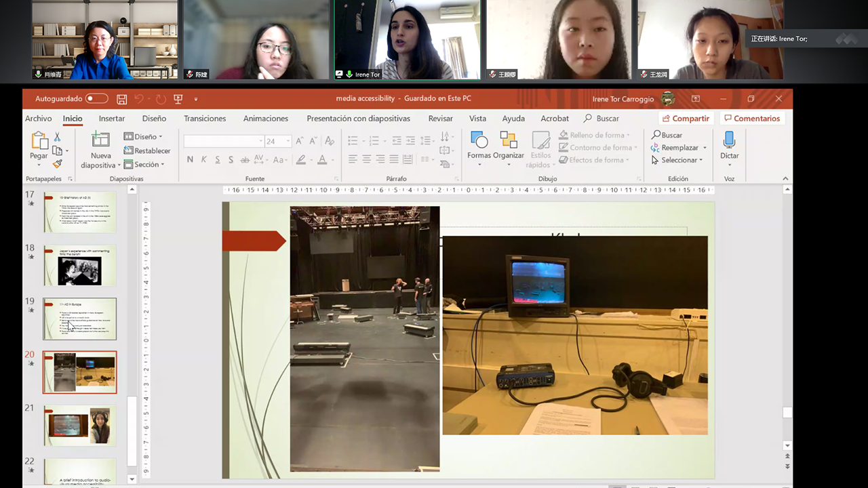The image size is (868, 488).
Task: Click the Cut scissors icon
Action: pyautogui.click(x=58, y=137)
